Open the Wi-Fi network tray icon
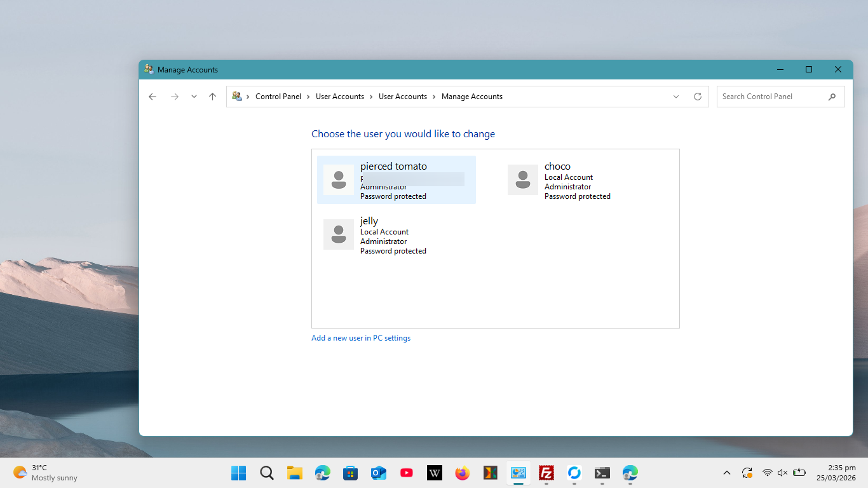 pos(768,473)
